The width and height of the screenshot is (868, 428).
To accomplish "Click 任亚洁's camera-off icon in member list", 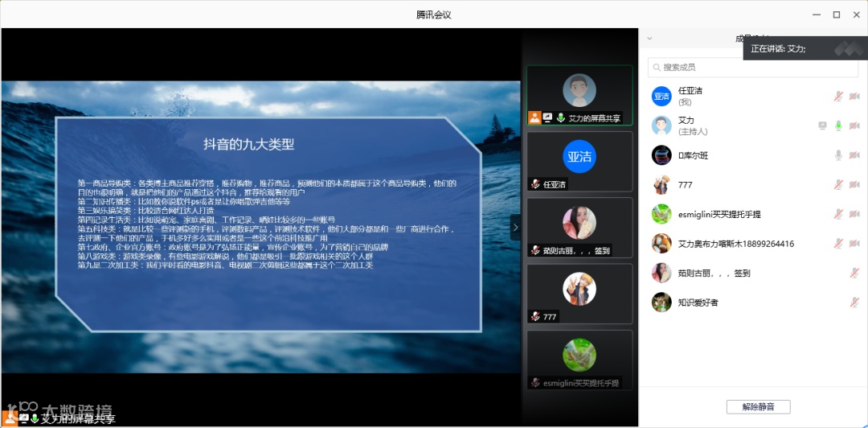I will click(854, 96).
